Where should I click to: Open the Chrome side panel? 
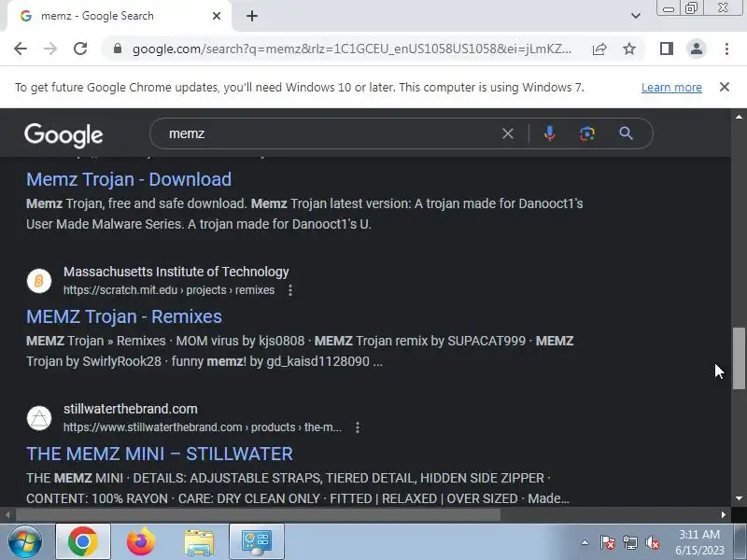point(667,49)
